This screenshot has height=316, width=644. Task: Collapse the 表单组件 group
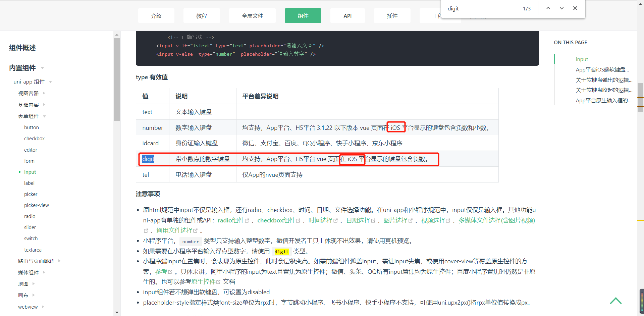coord(45,116)
